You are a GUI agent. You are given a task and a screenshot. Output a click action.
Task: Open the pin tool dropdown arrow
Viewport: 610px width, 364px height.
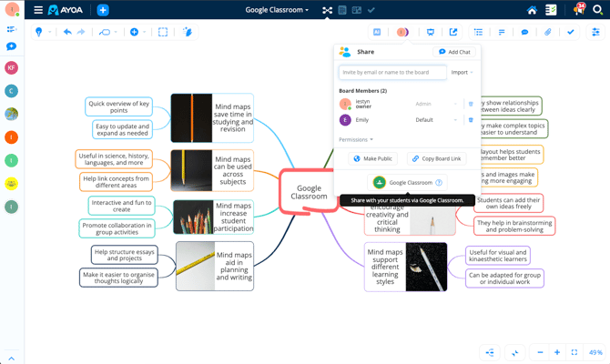[x=50, y=32]
